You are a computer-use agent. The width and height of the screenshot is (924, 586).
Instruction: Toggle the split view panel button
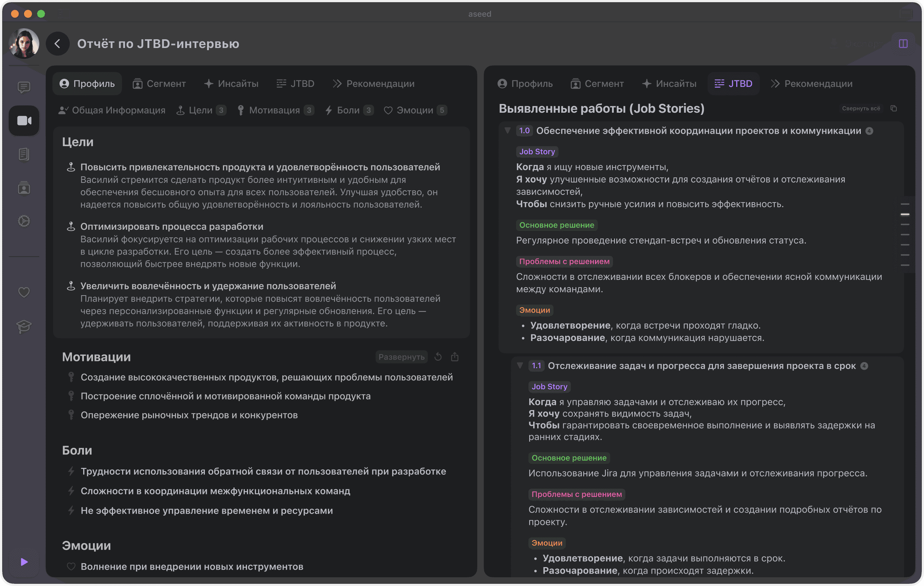click(903, 44)
